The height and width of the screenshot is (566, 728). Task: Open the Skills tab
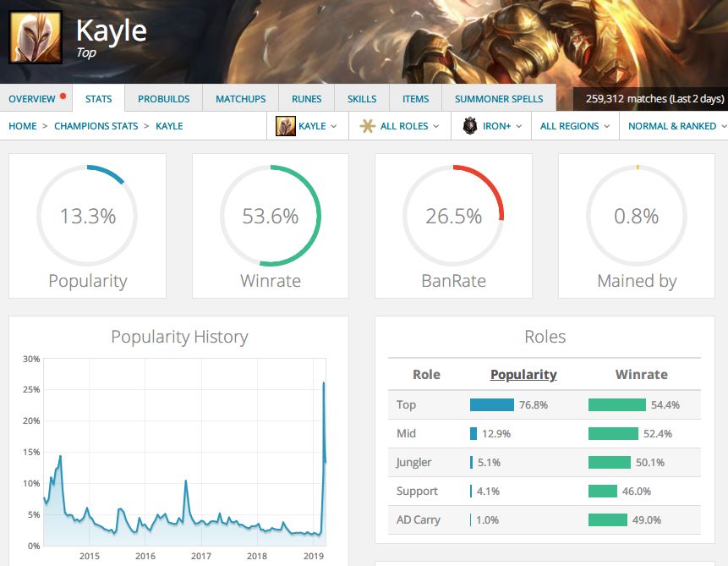tap(362, 99)
